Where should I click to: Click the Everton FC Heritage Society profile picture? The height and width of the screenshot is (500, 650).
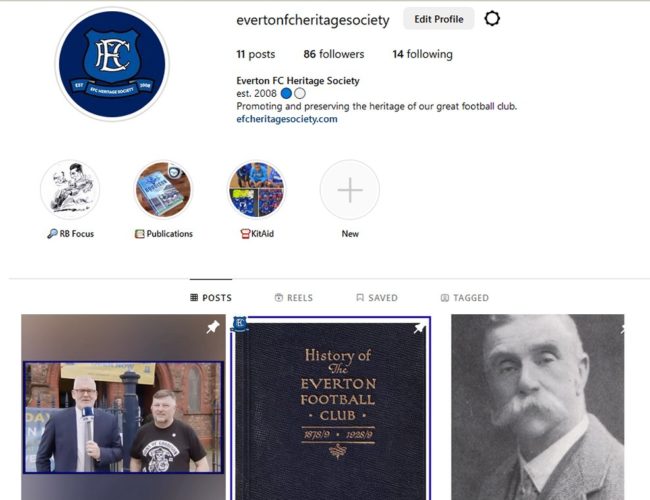[112, 64]
